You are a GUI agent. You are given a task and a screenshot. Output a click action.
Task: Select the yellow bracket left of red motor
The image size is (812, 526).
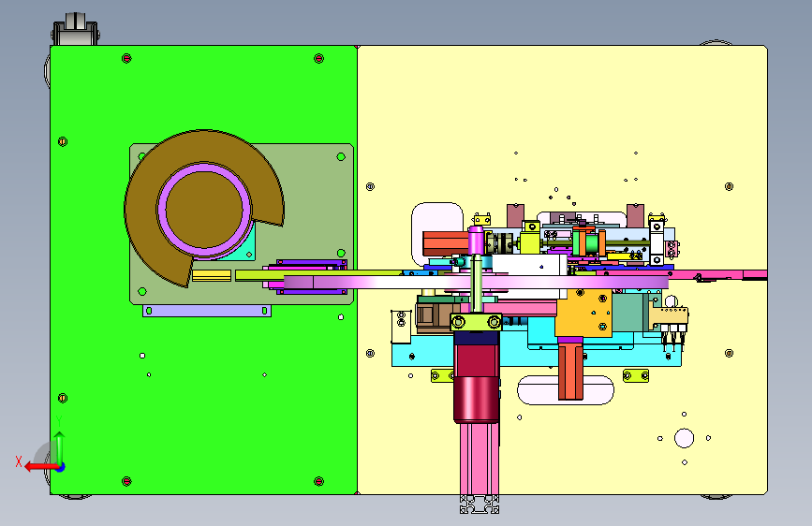click(x=441, y=375)
